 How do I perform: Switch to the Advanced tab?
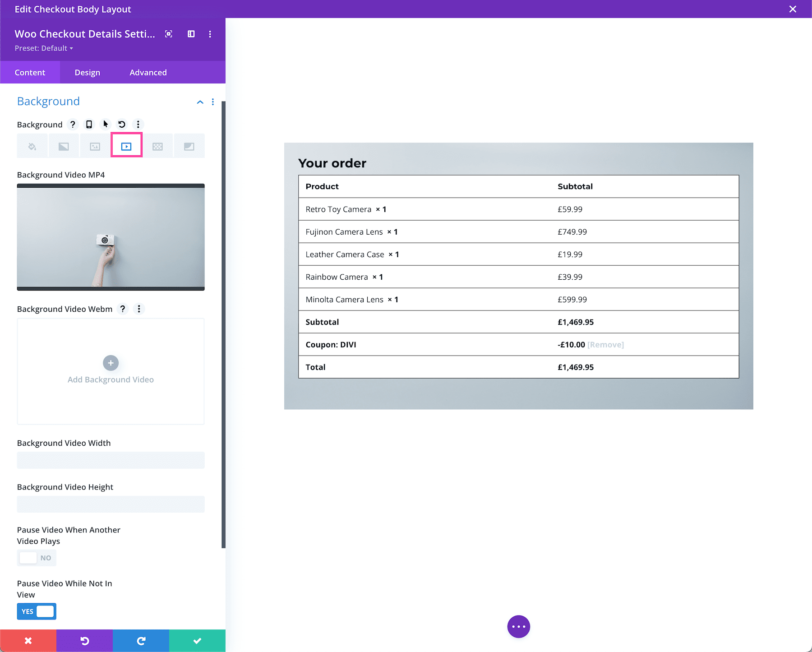coord(148,72)
